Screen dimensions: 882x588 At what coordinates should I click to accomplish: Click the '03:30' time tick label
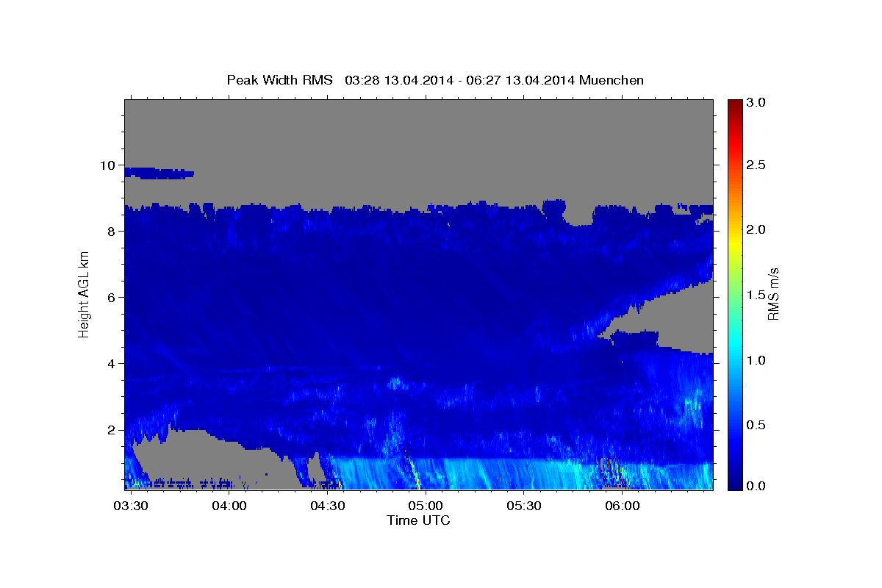[130, 506]
